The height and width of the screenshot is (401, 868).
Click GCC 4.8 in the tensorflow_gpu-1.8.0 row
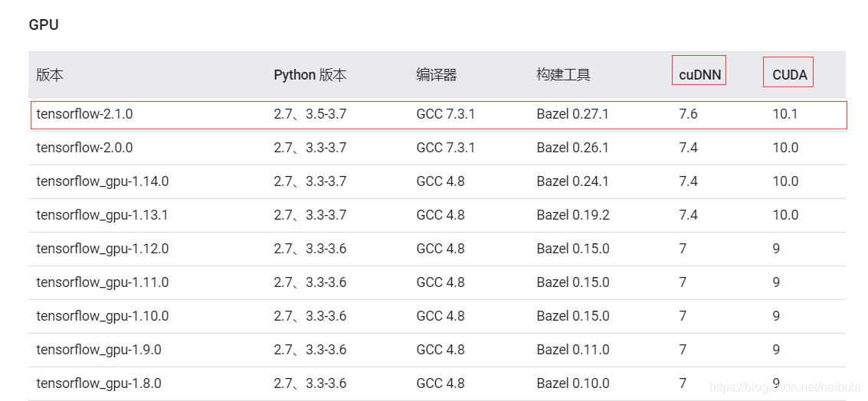coord(440,383)
